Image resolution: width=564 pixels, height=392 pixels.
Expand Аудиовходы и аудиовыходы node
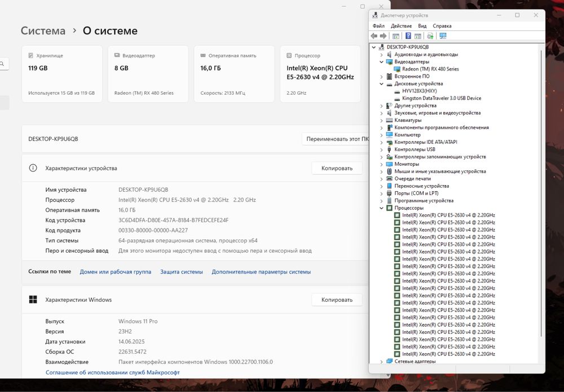click(382, 55)
